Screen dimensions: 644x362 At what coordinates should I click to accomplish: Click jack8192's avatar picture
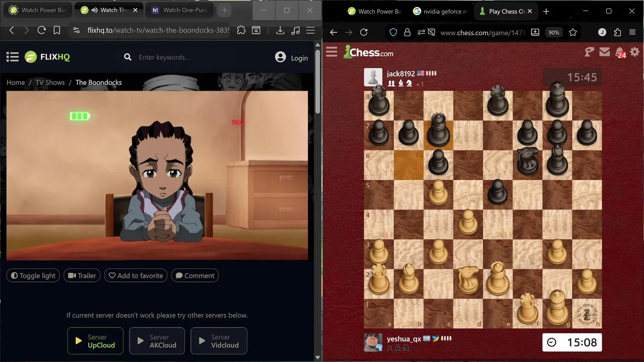(373, 77)
